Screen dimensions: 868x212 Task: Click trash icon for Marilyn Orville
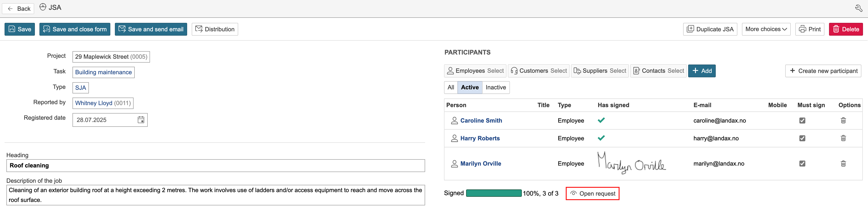coord(843,164)
